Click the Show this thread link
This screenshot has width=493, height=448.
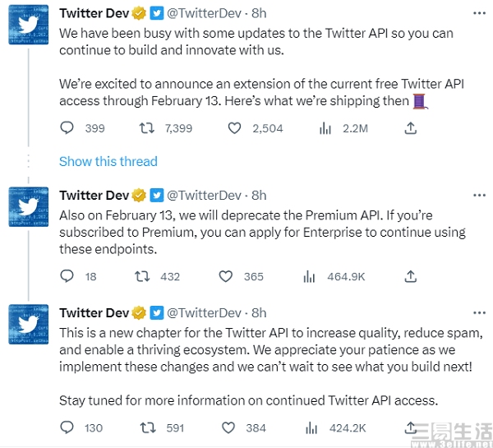click(x=108, y=161)
